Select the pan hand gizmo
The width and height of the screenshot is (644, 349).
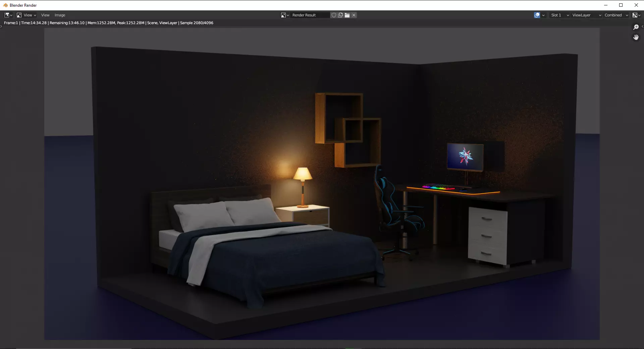(x=636, y=37)
